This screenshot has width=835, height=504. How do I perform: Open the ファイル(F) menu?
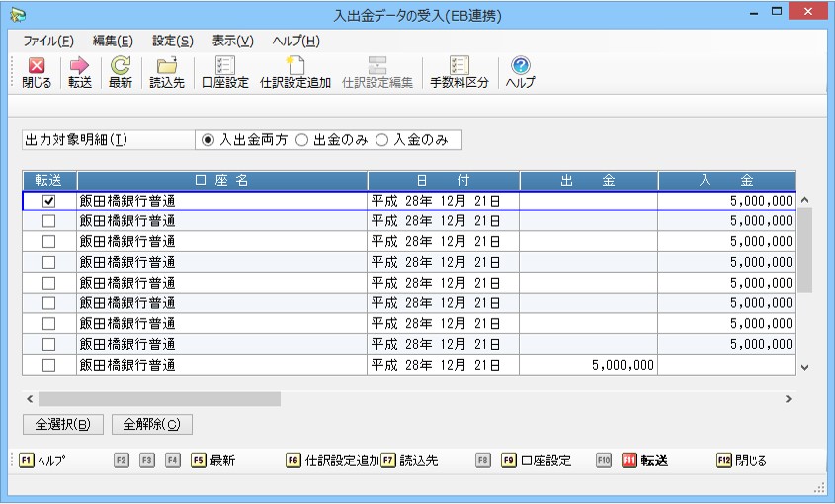pos(48,41)
